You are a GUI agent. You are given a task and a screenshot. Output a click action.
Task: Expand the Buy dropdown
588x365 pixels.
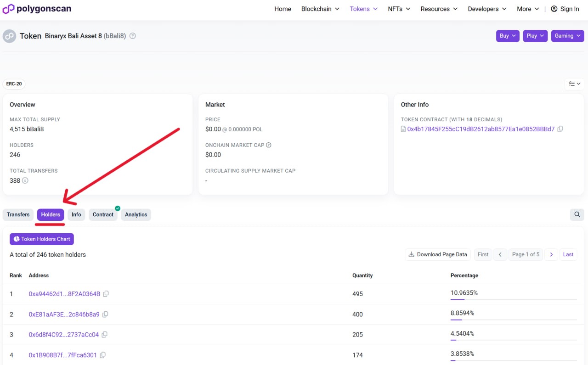pyautogui.click(x=507, y=35)
